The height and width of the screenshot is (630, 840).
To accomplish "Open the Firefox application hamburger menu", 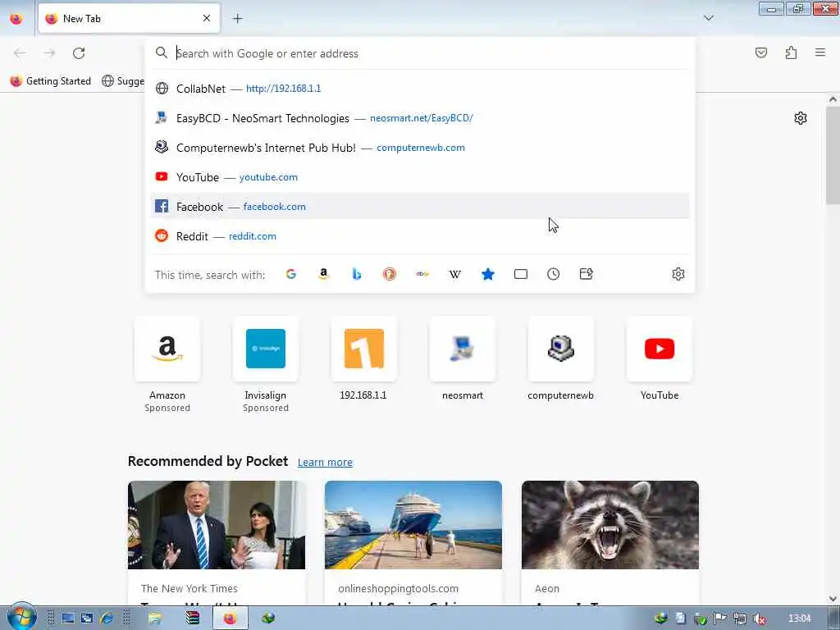I will tap(820, 52).
